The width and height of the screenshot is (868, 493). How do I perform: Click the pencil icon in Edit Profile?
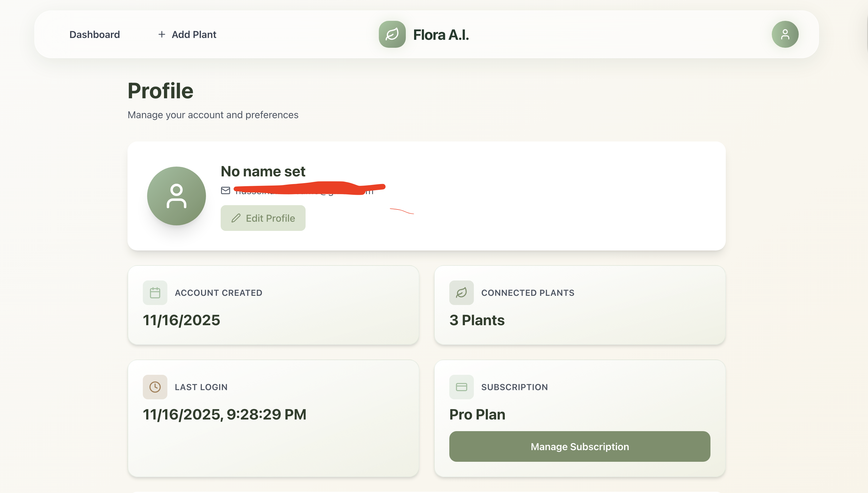coord(236,218)
